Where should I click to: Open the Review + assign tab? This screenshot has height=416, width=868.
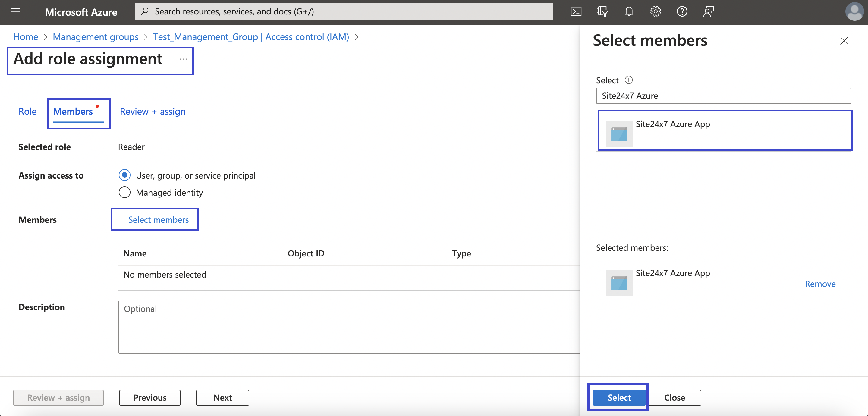pyautogui.click(x=152, y=111)
